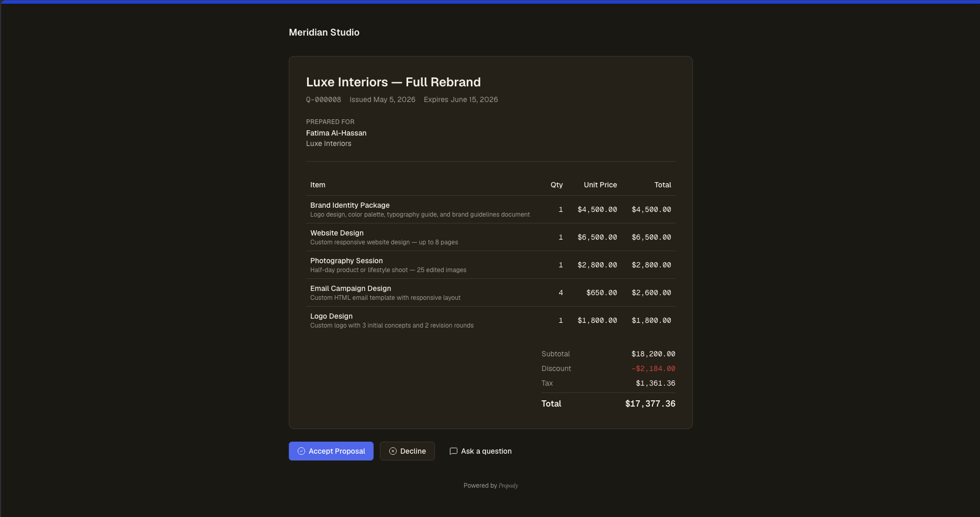The height and width of the screenshot is (517, 980).
Task: Click the Accept Proposal button
Action: [x=331, y=451]
